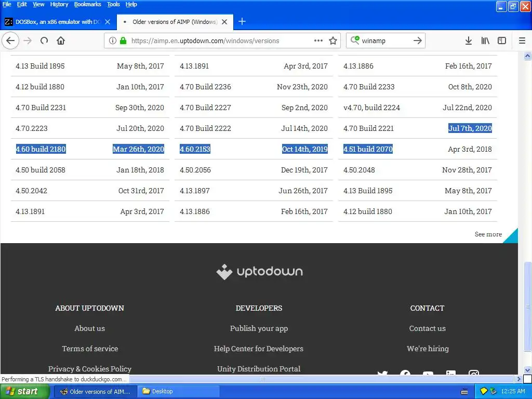Open the Contact us link

click(x=427, y=328)
